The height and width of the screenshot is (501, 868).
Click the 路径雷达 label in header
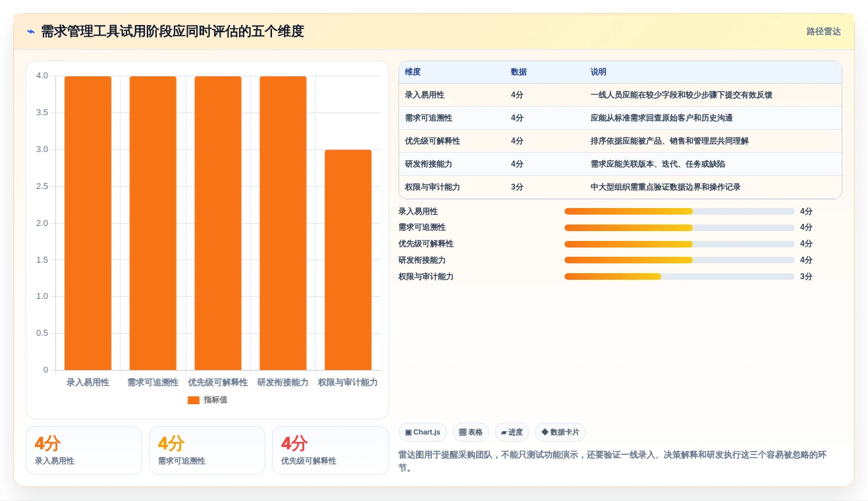click(x=823, y=32)
